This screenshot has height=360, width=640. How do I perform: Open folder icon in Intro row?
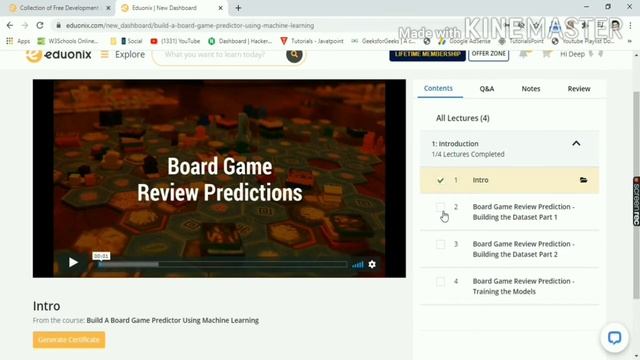(x=584, y=180)
